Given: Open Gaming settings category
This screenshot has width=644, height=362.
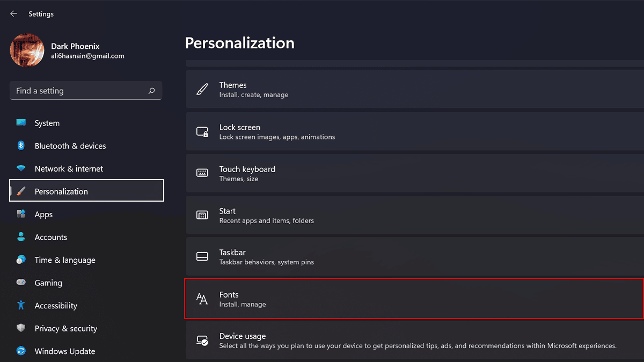Looking at the screenshot, I should coord(48,283).
